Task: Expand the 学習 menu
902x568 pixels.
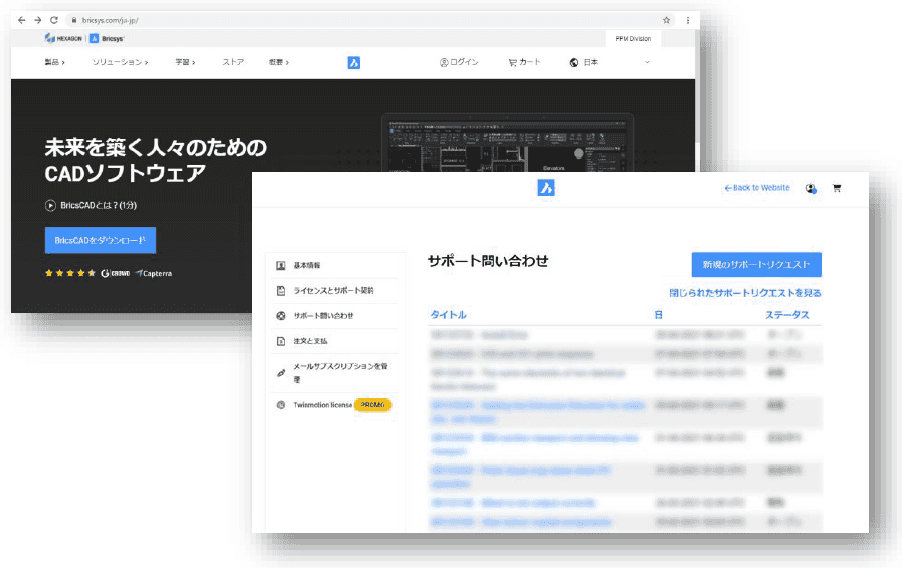Action: [185, 62]
